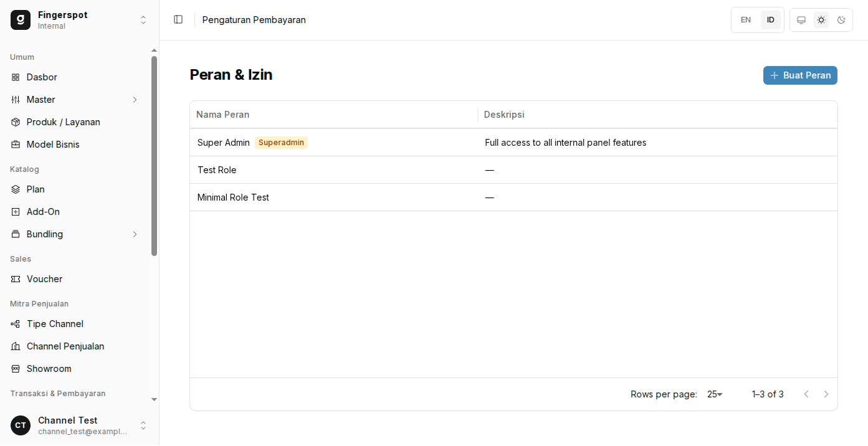868x446 pixels.
Task: Click the sidebar vertical scrollbar thumb
Action: click(x=154, y=156)
